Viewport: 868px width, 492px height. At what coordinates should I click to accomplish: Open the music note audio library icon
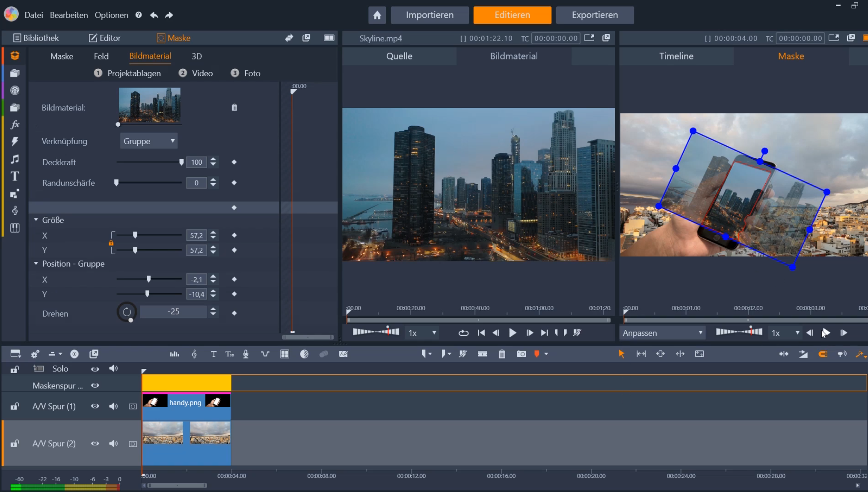coord(15,159)
